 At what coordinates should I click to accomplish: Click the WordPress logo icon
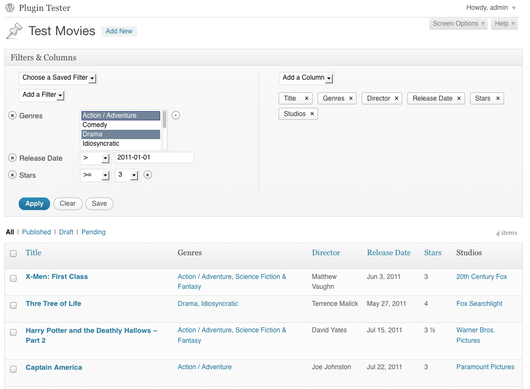click(x=10, y=7)
